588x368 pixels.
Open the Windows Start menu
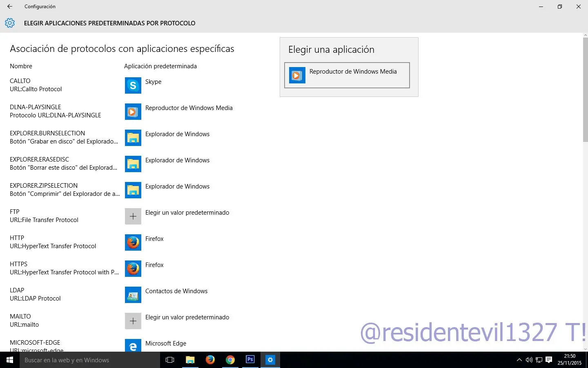pyautogui.click(x=10, y=360)
